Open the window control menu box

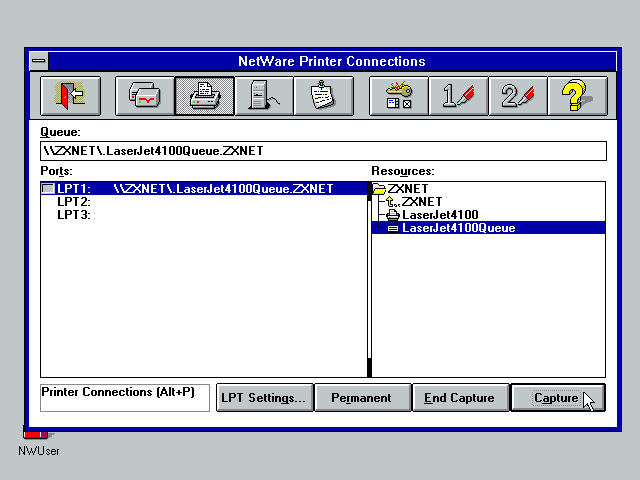click(39, 61)
